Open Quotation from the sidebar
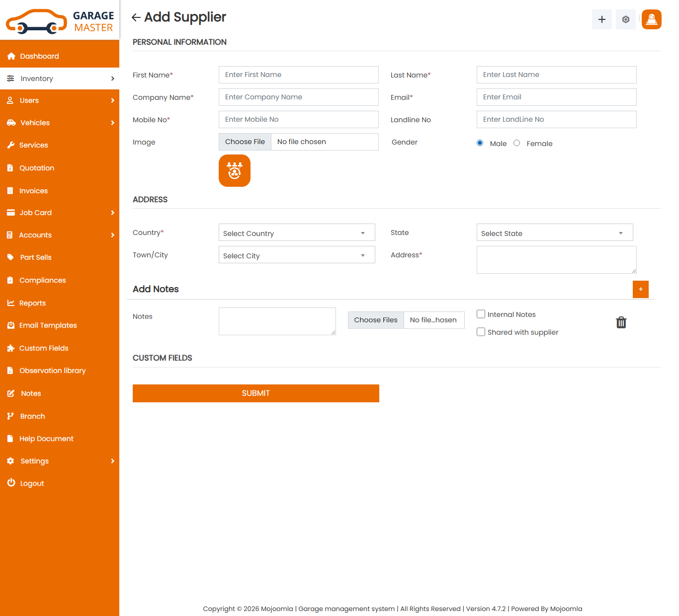This screenshot has width=679, height=616. 36,168
